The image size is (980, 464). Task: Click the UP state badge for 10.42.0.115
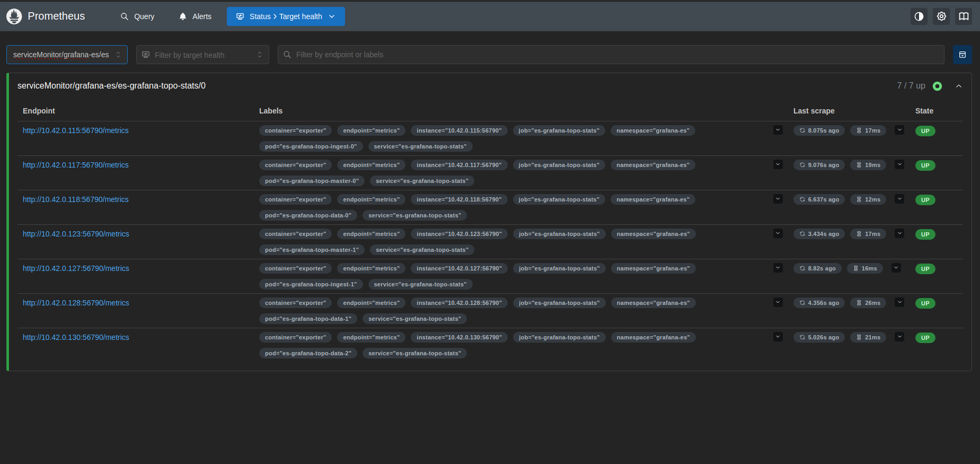click(925, 131)
